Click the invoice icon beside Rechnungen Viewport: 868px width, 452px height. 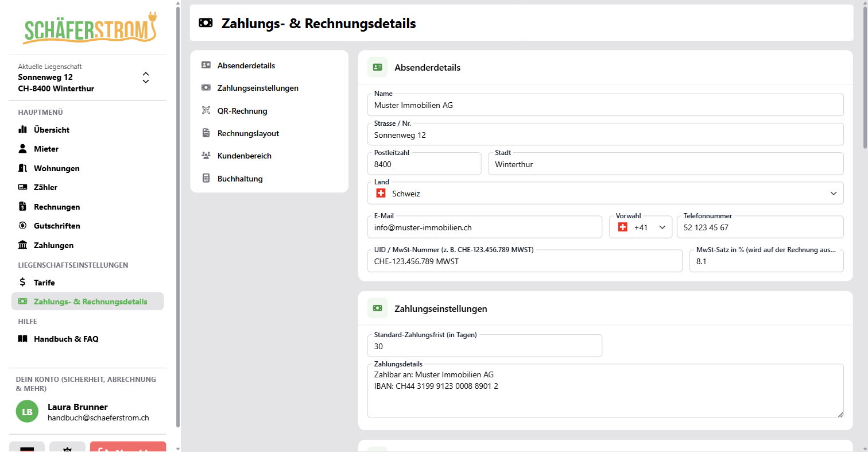[23, 207]
